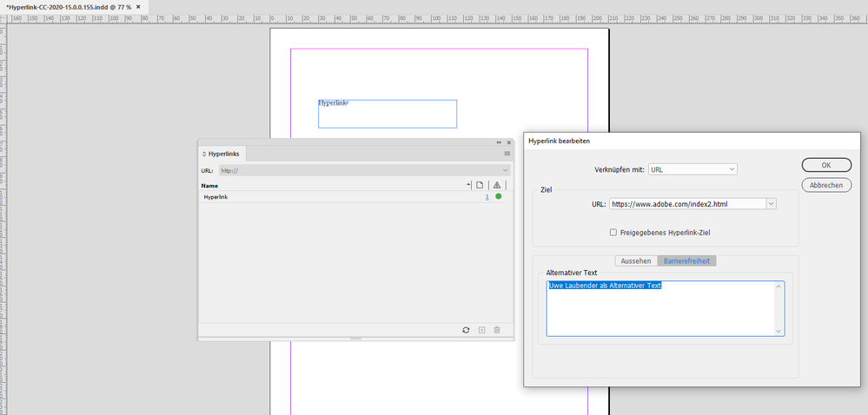This screenshot has height=415, width=868.
Task: Close the Hyperlink-CC-2020 document tab
Action: (138, 7)
